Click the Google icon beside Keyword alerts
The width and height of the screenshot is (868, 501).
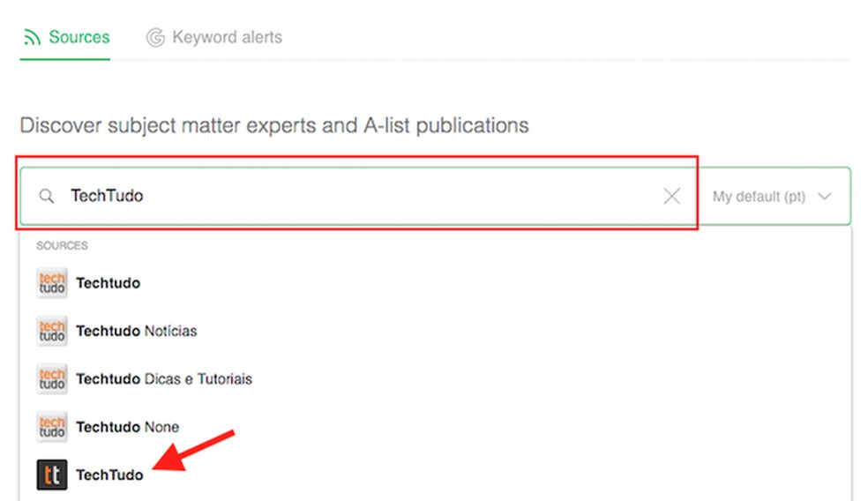point(156,38)
